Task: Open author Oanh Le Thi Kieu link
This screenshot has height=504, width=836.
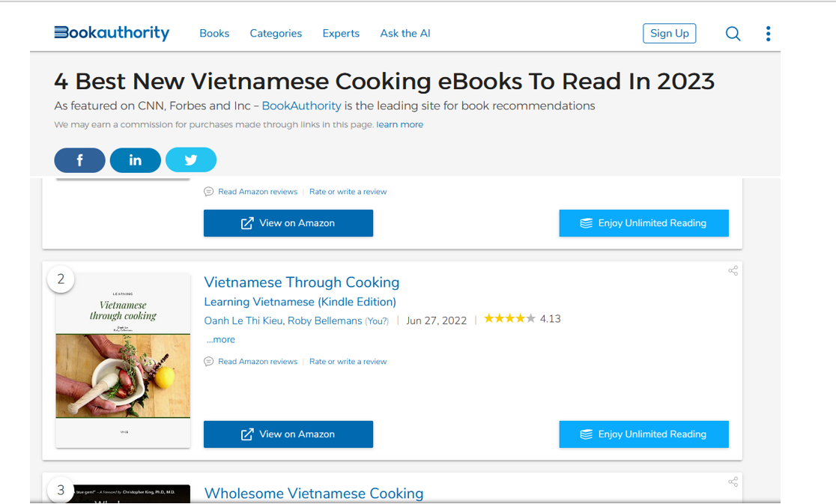Action: 243,321
